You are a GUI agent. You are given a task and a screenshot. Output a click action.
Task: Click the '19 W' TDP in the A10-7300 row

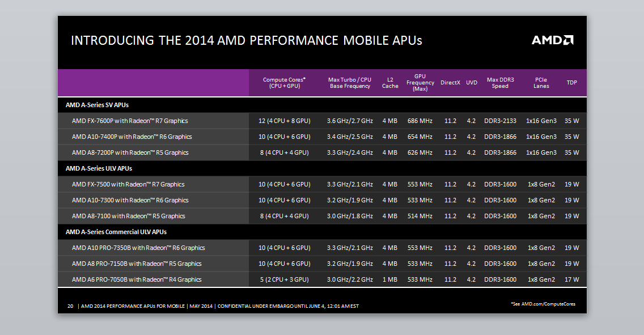[571, 200]
